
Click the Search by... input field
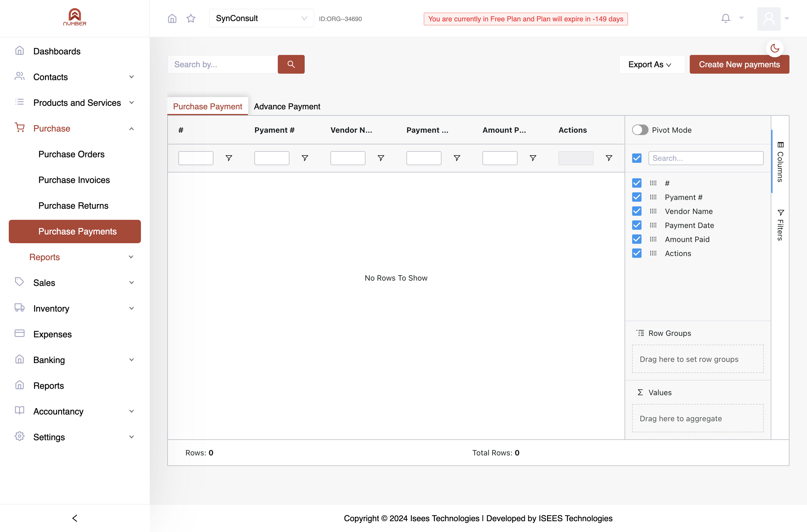coord(223,65)
